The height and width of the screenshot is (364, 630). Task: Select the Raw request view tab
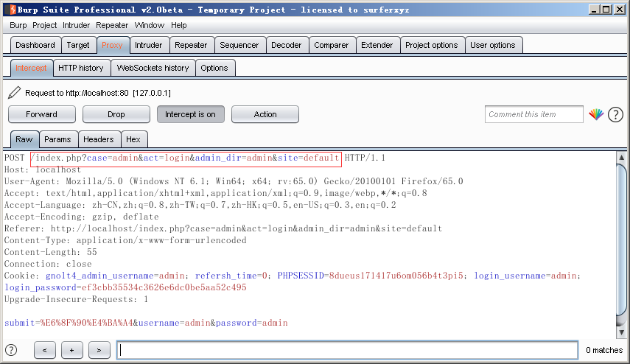(24, 139)
